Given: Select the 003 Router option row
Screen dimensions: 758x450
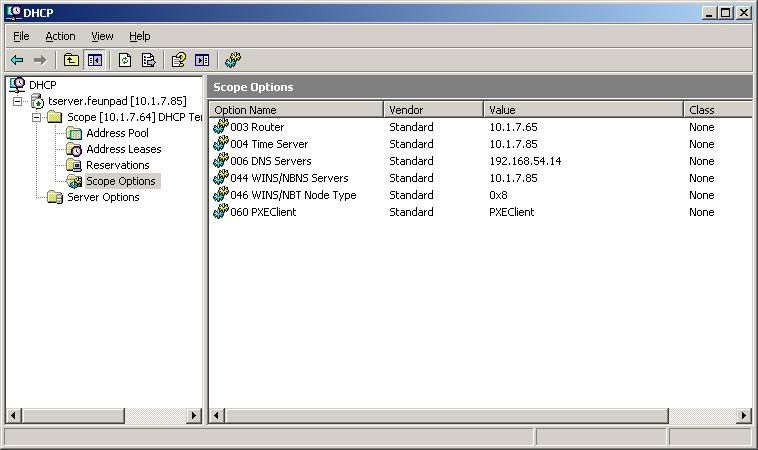Looking at the screenshot, I should coord(257,127).
